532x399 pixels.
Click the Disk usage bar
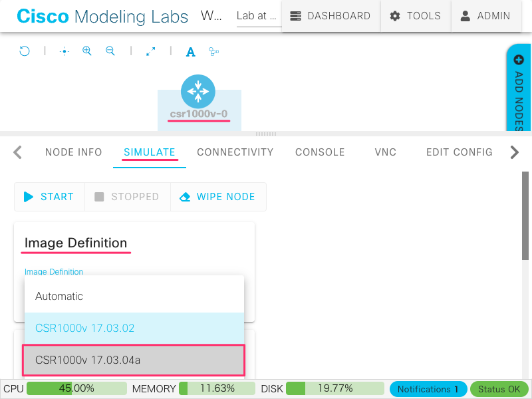point(335,388)
